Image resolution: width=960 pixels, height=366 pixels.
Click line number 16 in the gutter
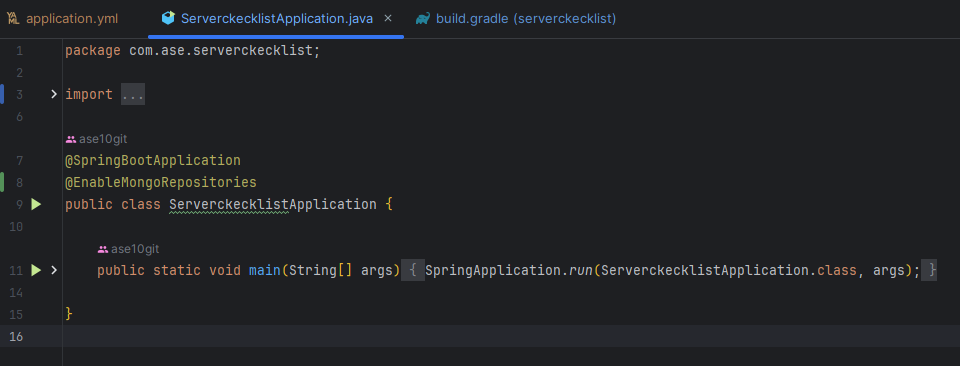16,336
